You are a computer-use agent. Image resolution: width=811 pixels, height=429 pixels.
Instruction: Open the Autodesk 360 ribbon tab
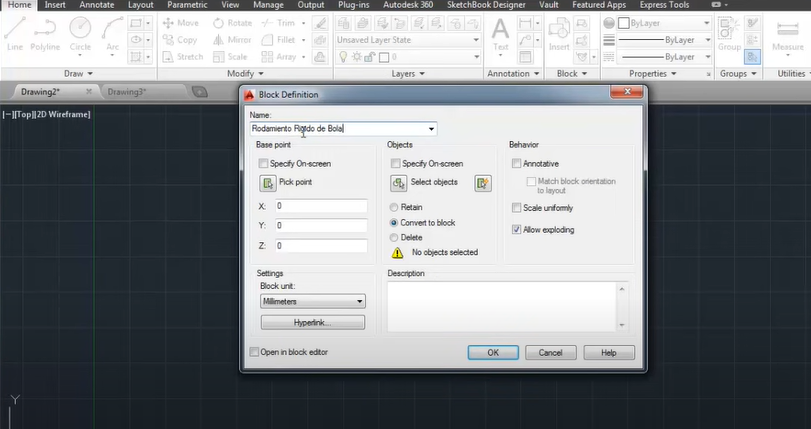pos(408,5)
